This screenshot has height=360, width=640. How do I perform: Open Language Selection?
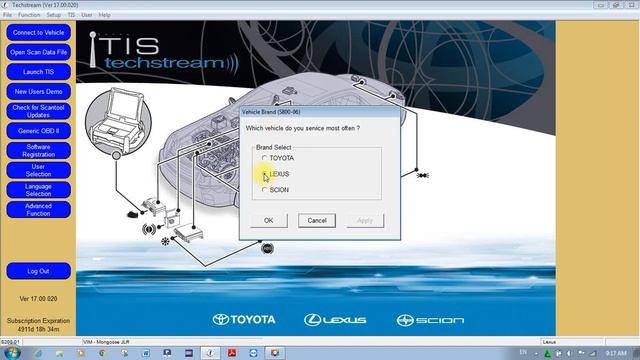coord(38,190)
